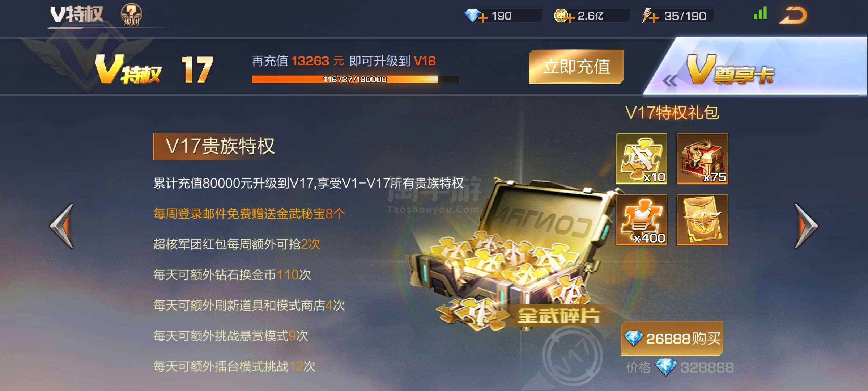Select the golden eagle badge card reward

(x=702, y=220)
